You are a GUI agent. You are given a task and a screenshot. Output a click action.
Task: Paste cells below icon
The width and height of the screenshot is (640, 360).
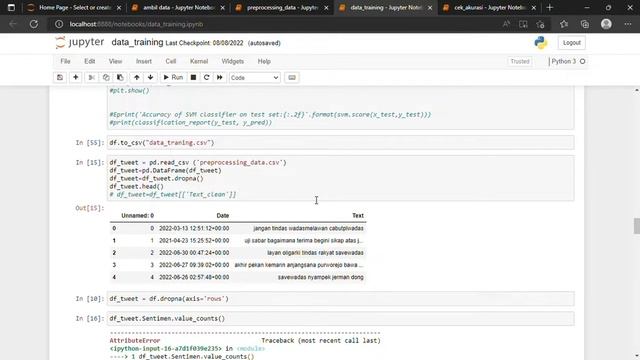click(x=120, y=78)
